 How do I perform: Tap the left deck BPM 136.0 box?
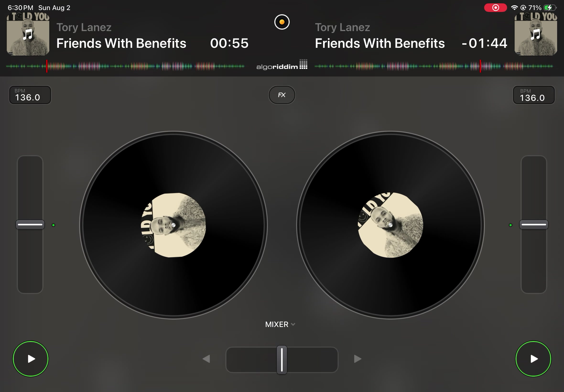tap(30, 95)
